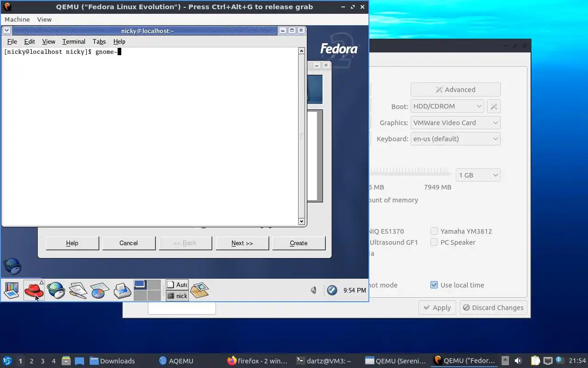Switch to firefox windows in taskbar
The width and height of the screenshot is (588, 368).
click(258, 361)
